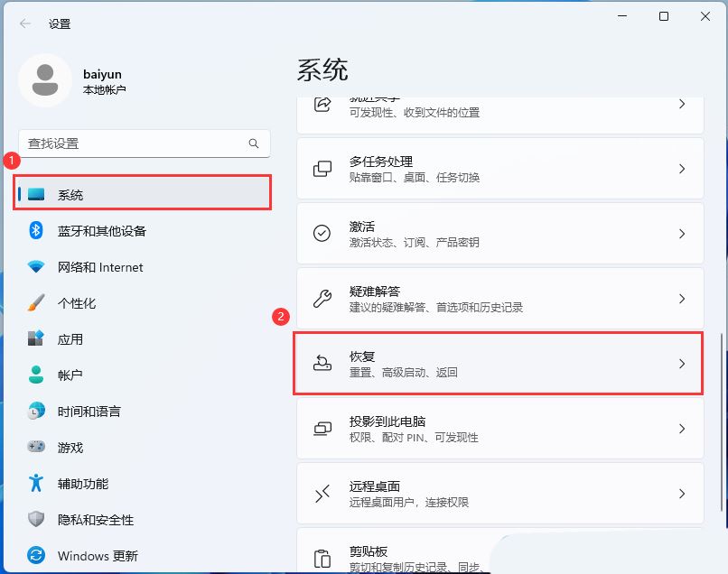Screen dimensions: 728x574
Task: Open Windows 更新 page
Action: 143,555
